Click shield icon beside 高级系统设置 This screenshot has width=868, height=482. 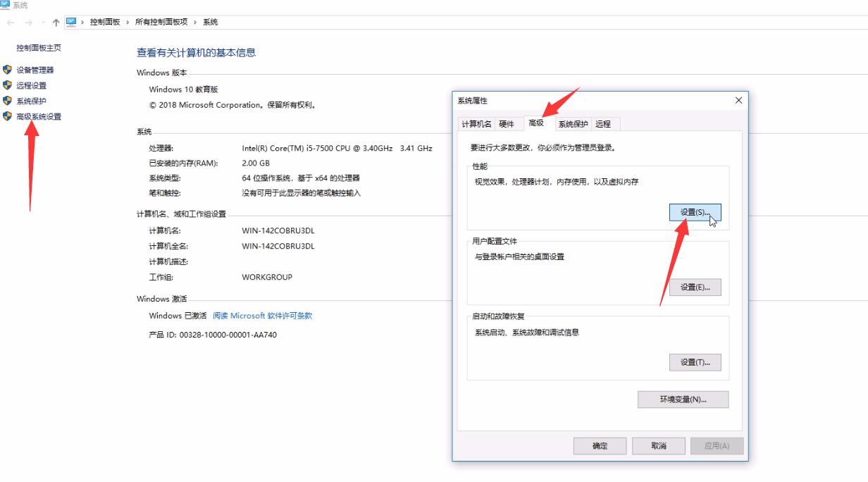click(x=8, y=116)
